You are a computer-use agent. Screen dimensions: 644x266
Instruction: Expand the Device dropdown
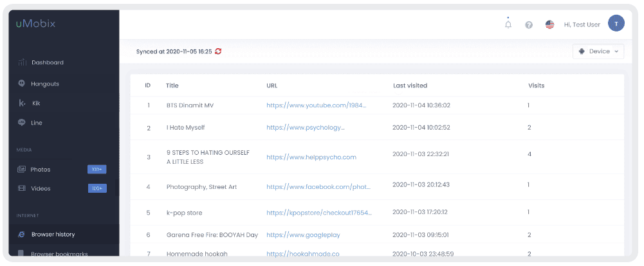pos(598,51)
